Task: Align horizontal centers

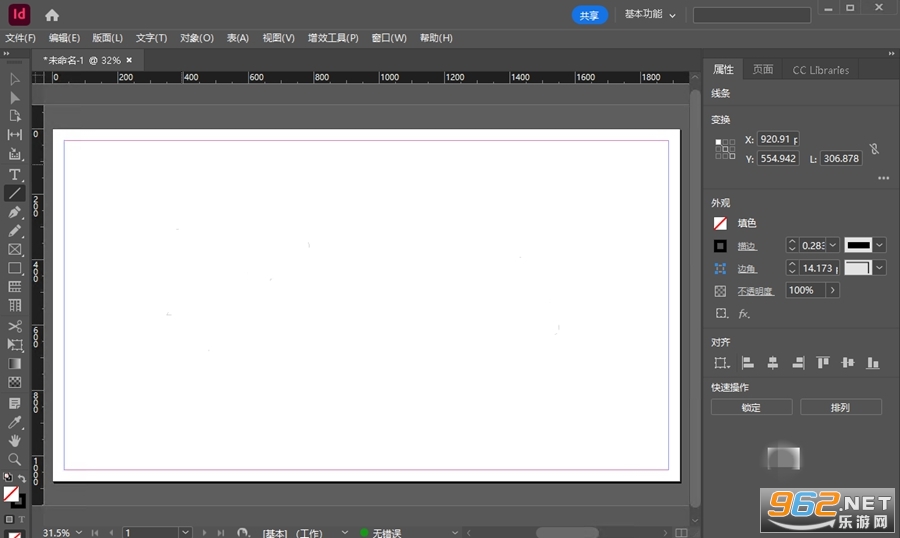Action: 773,362
